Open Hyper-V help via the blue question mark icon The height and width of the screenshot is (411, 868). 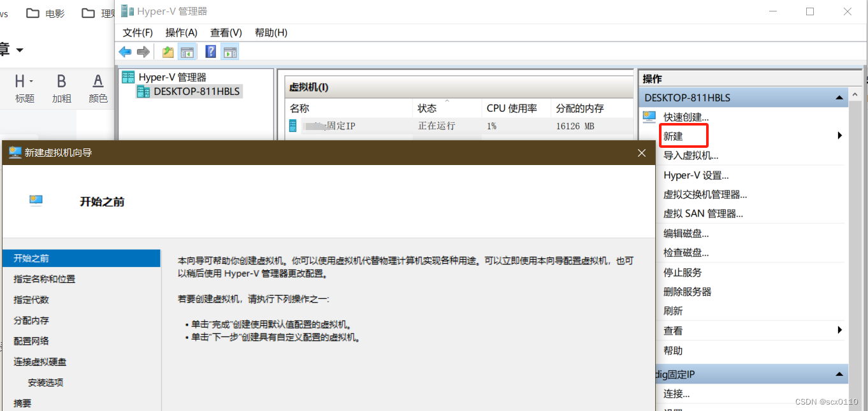point(210,52)
